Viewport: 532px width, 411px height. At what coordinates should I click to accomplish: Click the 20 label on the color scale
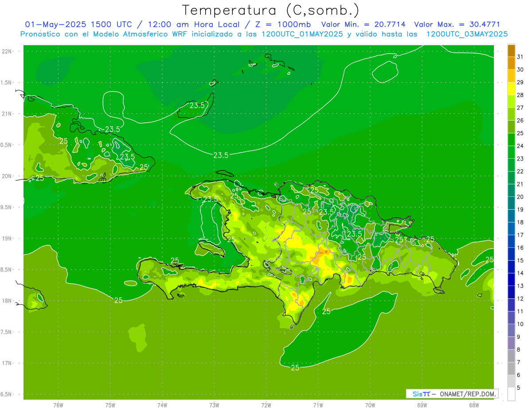(x=520, y=197)
